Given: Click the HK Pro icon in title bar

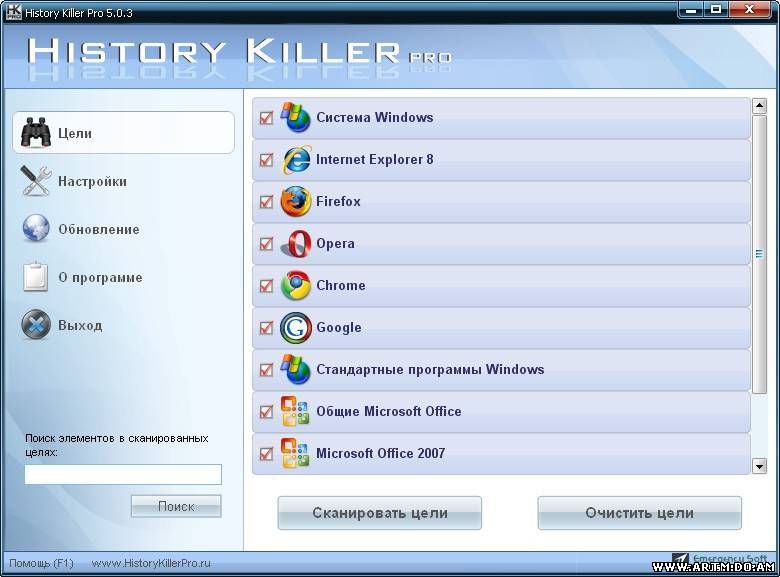Looking at the screenshot, I should tap(13, 12).
